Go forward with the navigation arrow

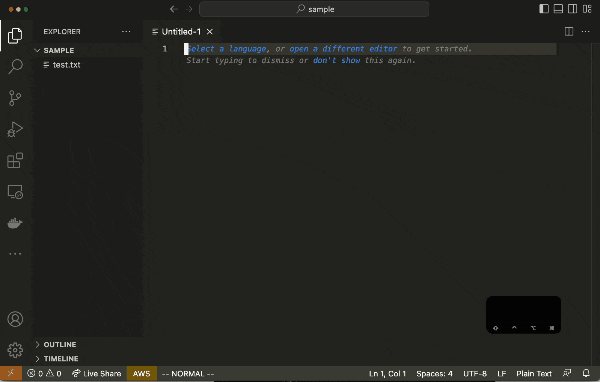[x=189, y=9]
